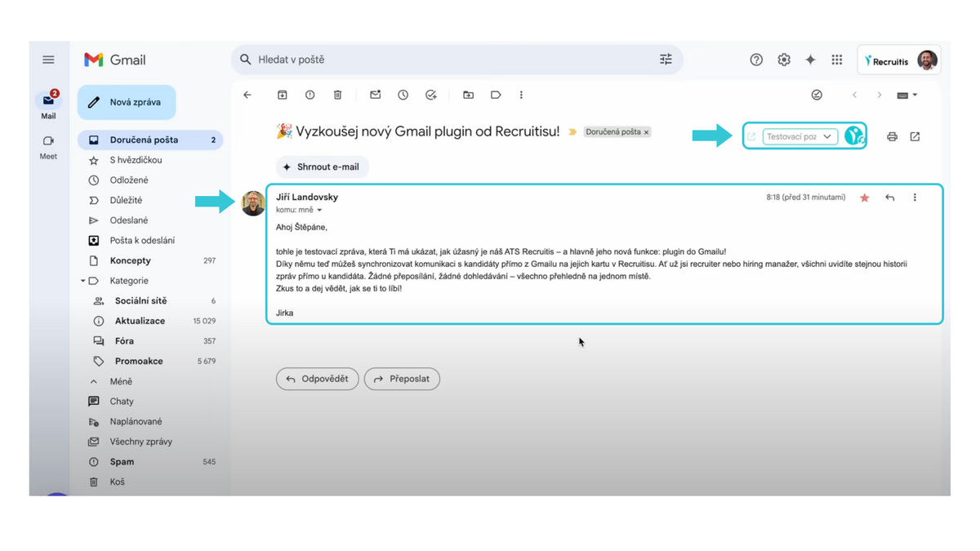Snooze the email with clock icon

(x=403, y=95)
